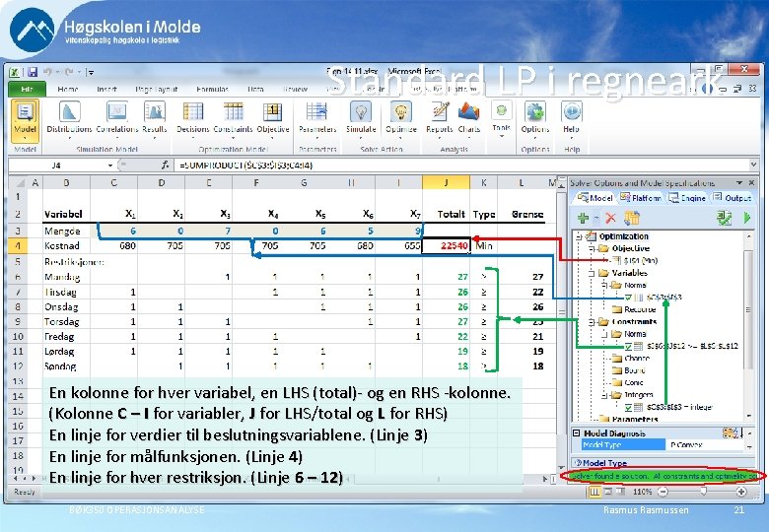Click the Model Type property row
Image resolution: width=769 pixels, height=532 pixels.
tap(662, 444)
